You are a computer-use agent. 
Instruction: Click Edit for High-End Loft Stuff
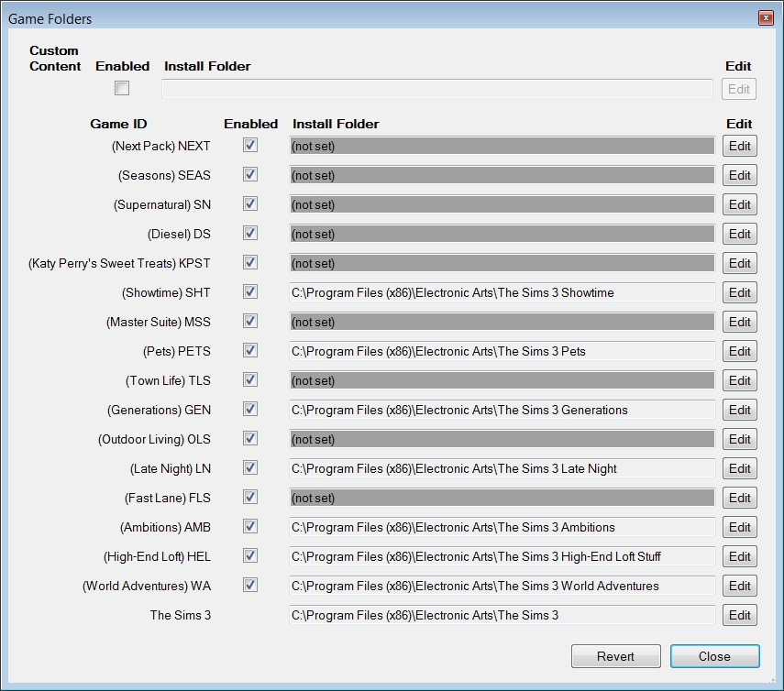click(x=739, y=556)
